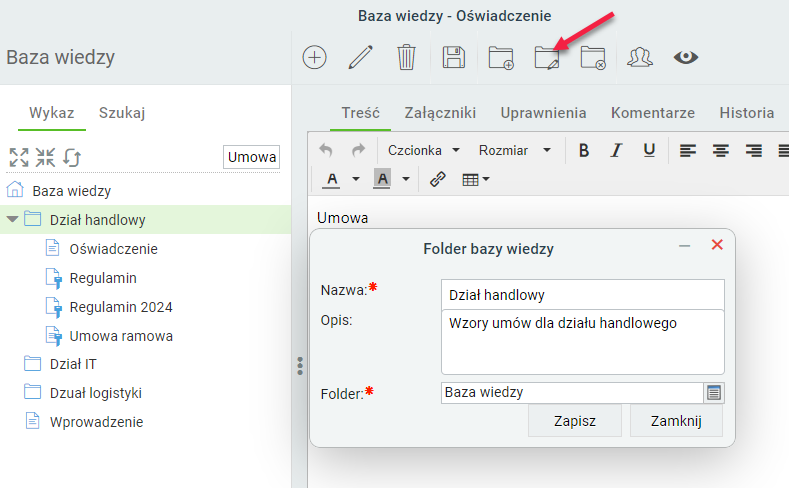
Task: Open the Komentarze tab
Action: pyautogui.click(x=653, y=113)
